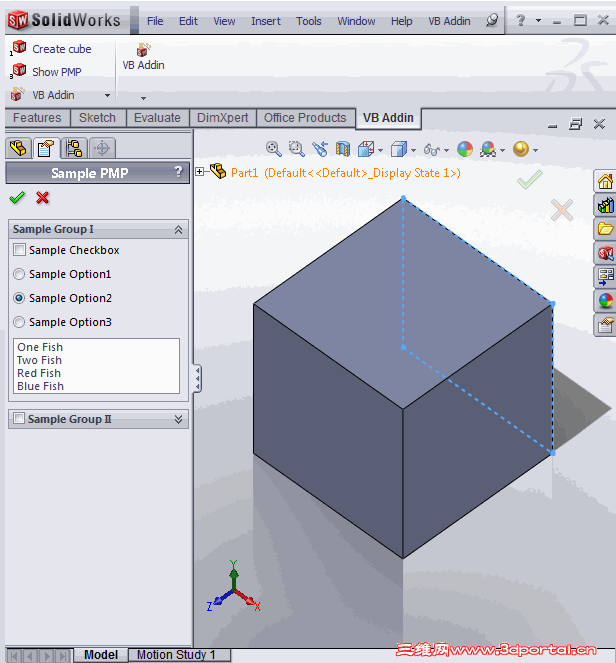This screenshot has height=663, width=616.
Task: Open the dropdown arrow under VB Addin command button
Action: pos(143,98)
